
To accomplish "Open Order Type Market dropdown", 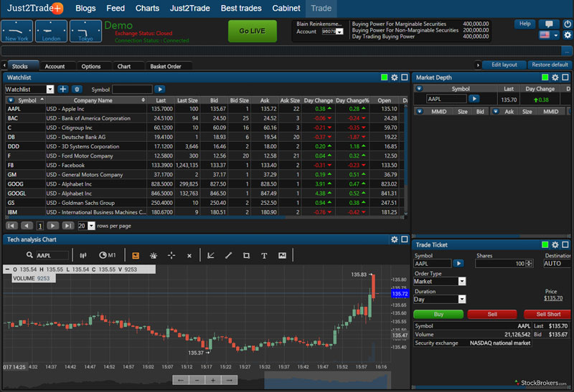I will point(462,281).
